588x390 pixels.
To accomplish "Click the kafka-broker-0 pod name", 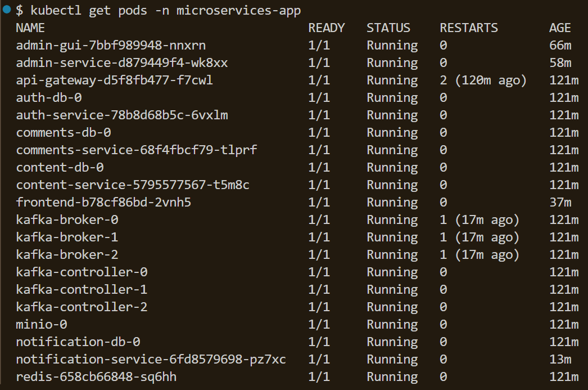I will (x=67, y=219).
